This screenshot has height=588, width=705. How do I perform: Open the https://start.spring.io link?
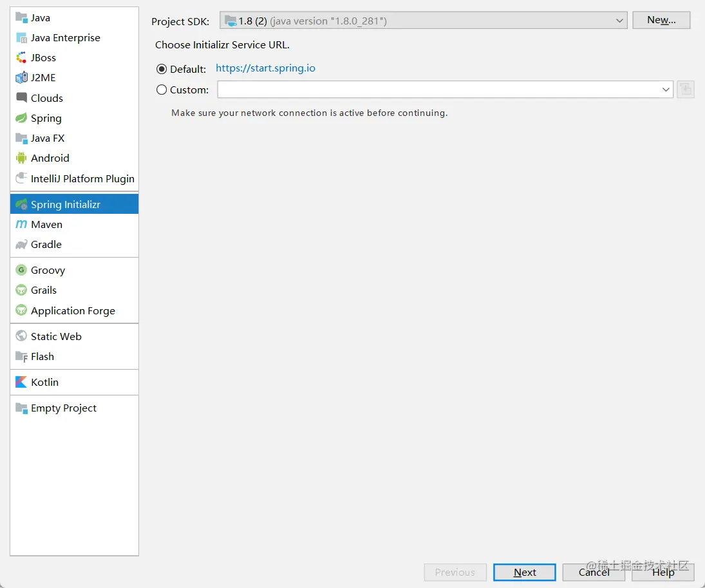pos(265,68)
